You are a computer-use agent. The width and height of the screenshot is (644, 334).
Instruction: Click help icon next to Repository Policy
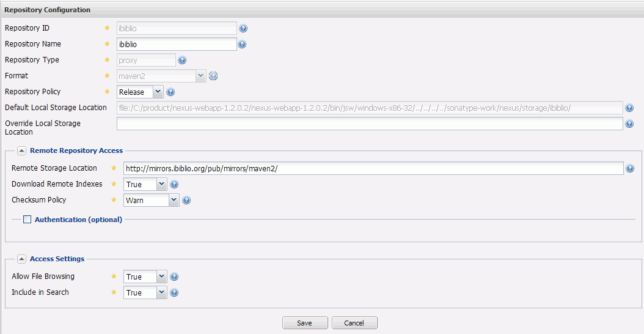(170, 92)
